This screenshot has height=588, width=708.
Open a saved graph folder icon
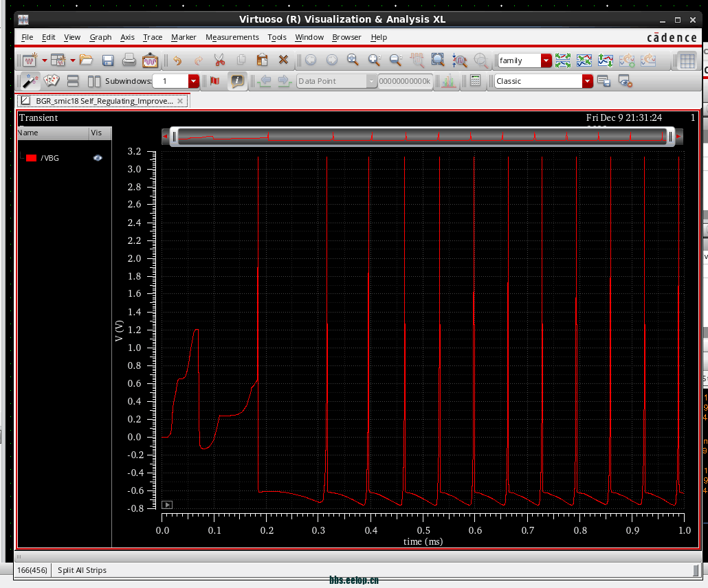tap(86, 60)
